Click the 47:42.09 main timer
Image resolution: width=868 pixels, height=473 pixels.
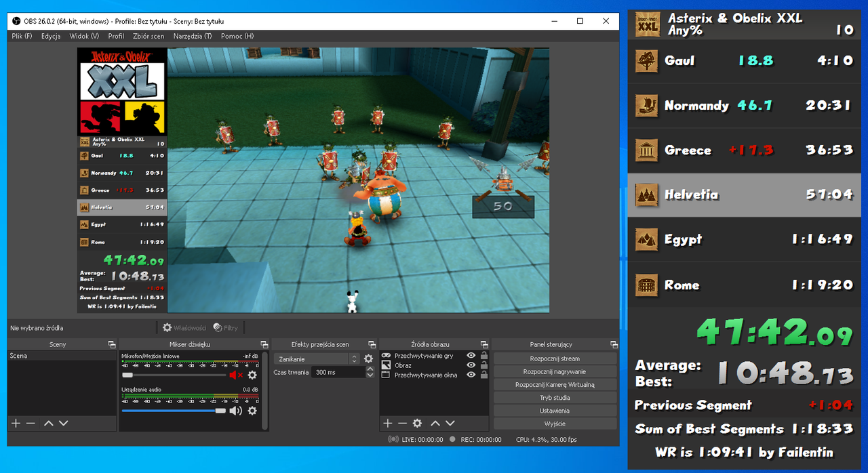(x=774, y=332)
